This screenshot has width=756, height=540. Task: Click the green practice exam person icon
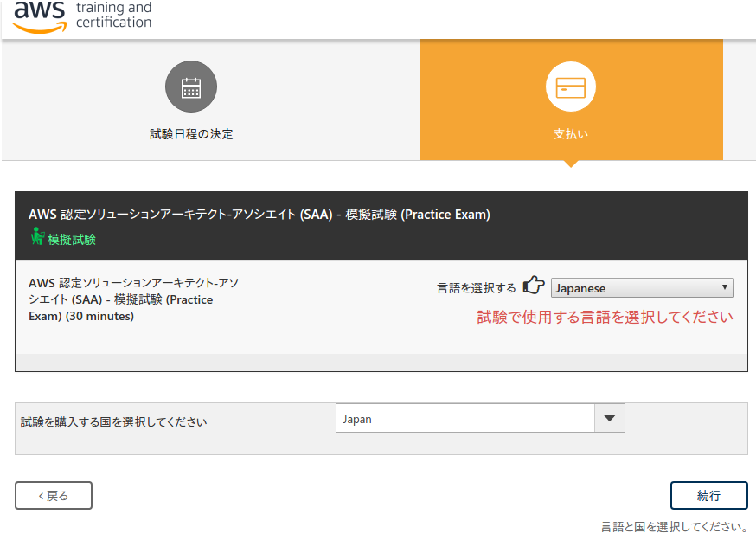click(x=37, y=236)
